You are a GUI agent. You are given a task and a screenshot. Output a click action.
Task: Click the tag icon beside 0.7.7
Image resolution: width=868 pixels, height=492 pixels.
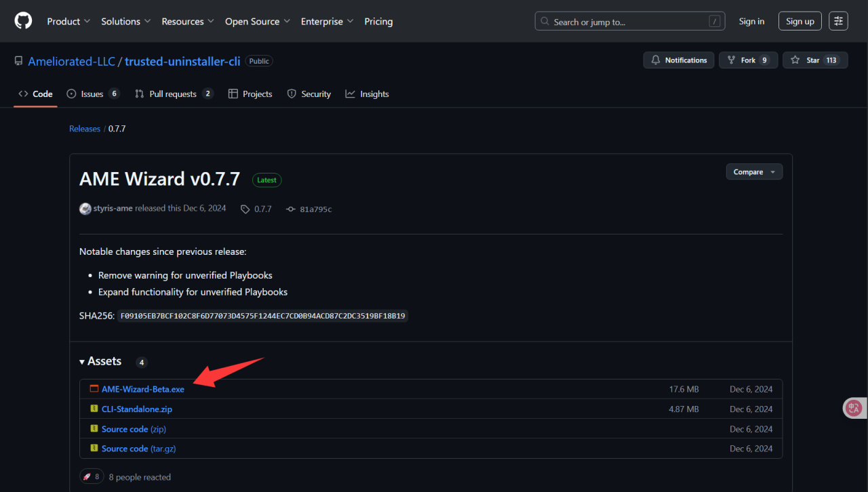245,209
